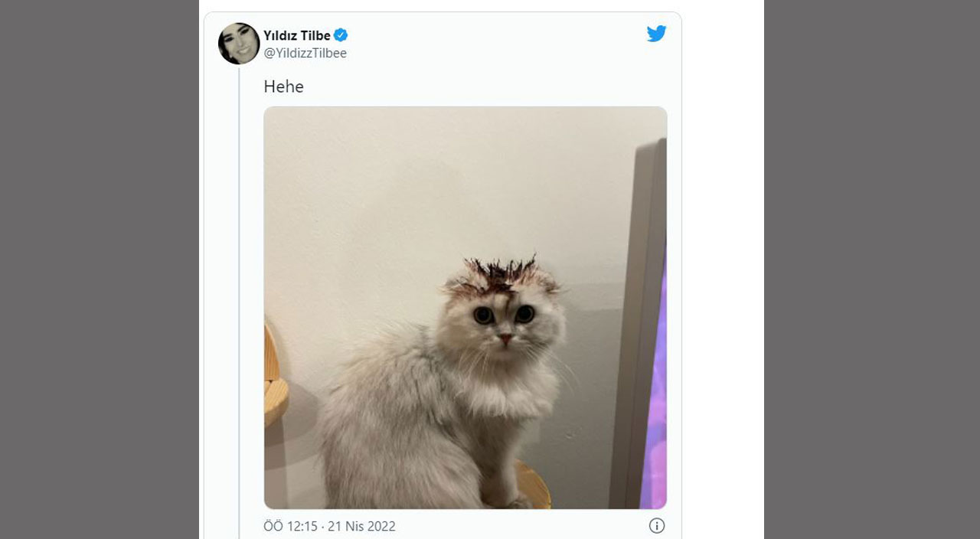Click the wooden shelf at photo's left edge
This screenshot has height=539, width=980.
273,383
